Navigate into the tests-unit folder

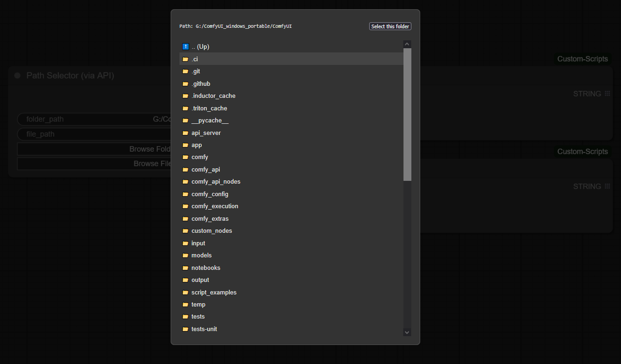point(291,329)
